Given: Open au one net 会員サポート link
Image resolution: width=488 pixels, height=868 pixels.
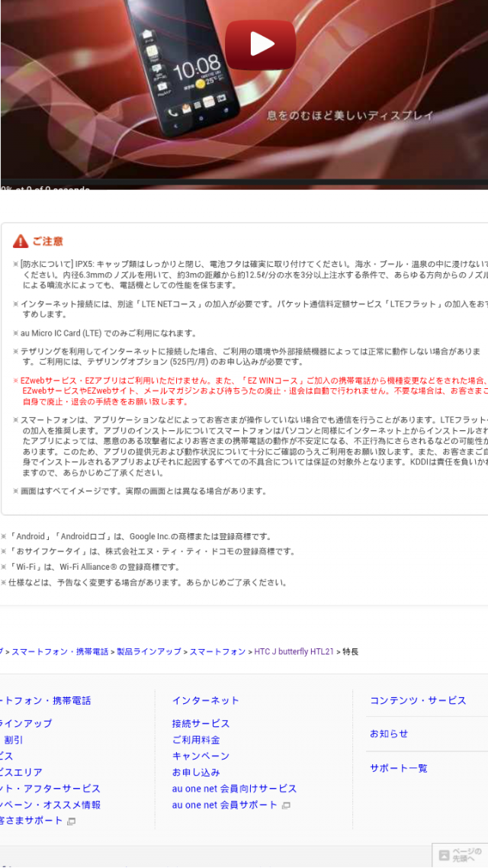Looking at the screenshot, I should click(224, 805).
